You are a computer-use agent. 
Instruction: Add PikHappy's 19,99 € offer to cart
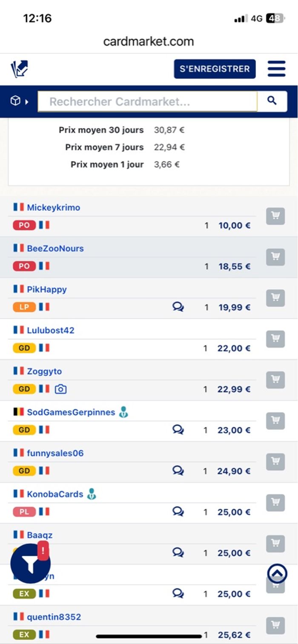[275, 298]
